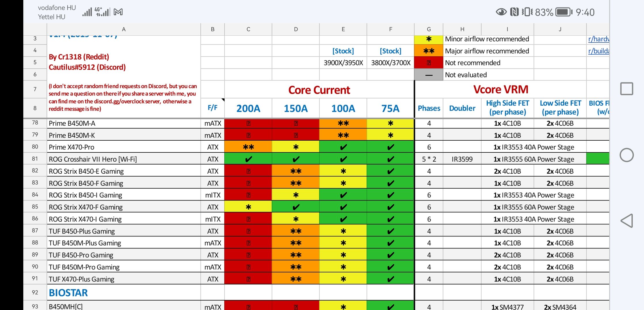Screen dimensions: 644x310
Task: Click the "Low Side FET (per phase)" title
Action: coord(560,108)
